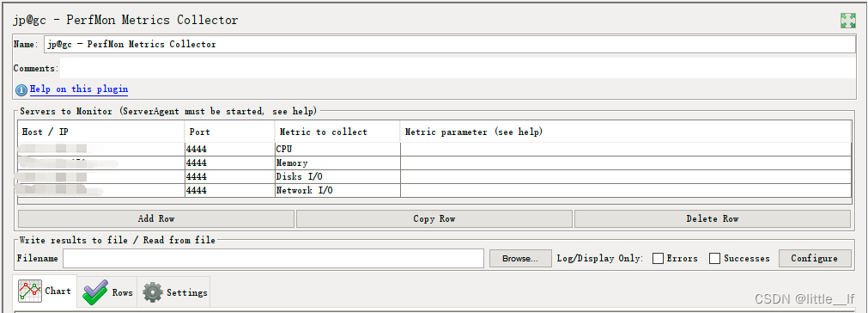This screenshot has width=868, height=313.
Task: Click the Copy Row button
Action: pyautogui.click(x=434, y=218)
